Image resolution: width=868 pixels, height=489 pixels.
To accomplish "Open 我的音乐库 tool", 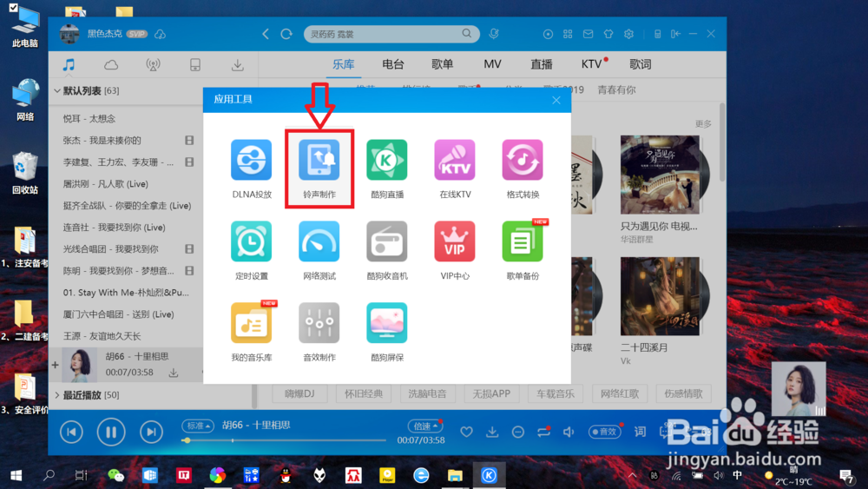I will (252, 332).
